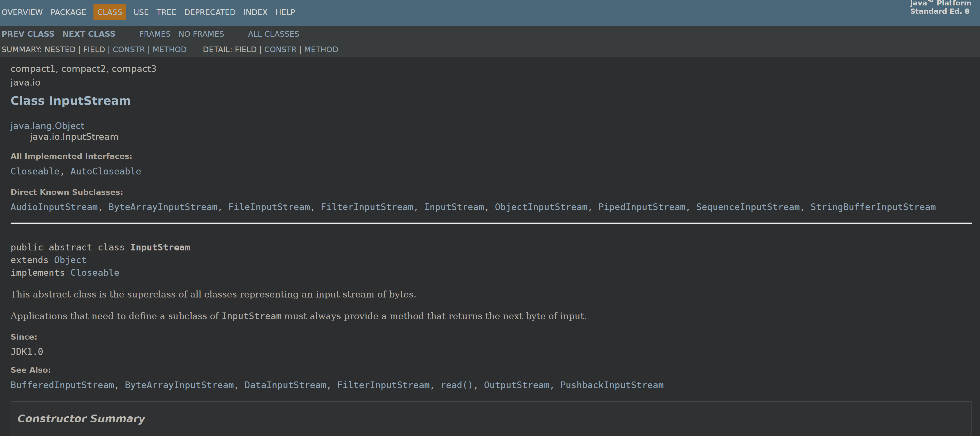980x436 pixels.
Task: Open the USE navigation tab
Action: pos(141,12)
